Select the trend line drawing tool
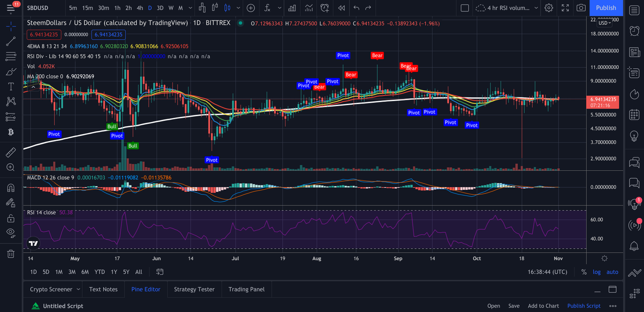 pyautogui.click(x=11, y=42)
